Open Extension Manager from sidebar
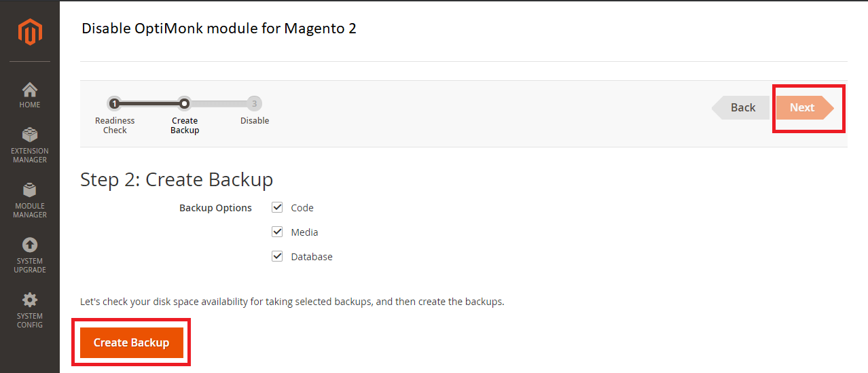Viewport: 868px width, 373px height. click(30, 135)
